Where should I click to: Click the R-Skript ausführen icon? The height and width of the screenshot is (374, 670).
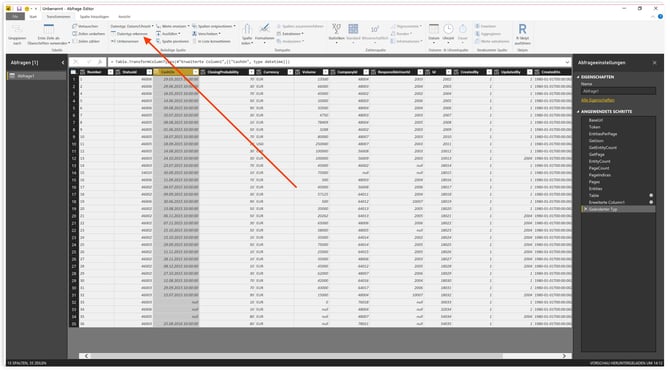tap(522, 29)
